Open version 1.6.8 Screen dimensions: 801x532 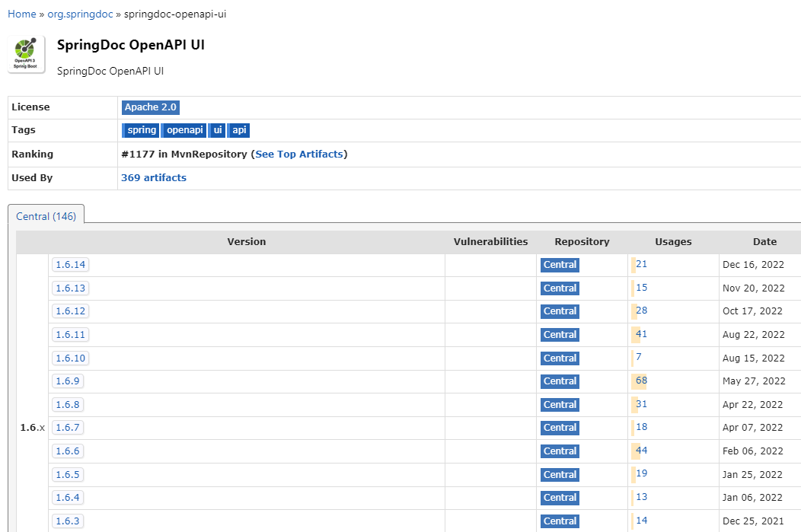(68, 405)
